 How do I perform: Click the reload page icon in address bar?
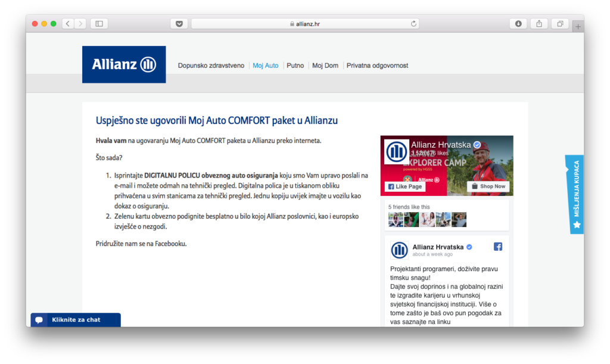tap(413, 24)
